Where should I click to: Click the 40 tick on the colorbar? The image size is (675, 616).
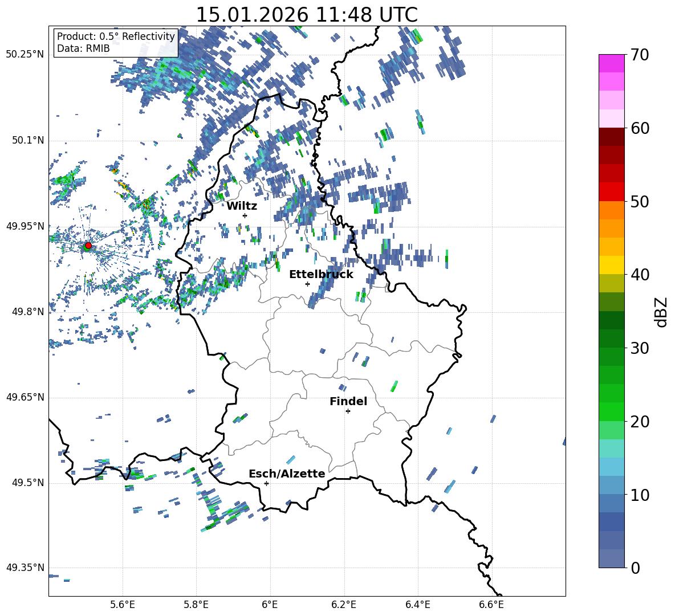pos(640,275)
